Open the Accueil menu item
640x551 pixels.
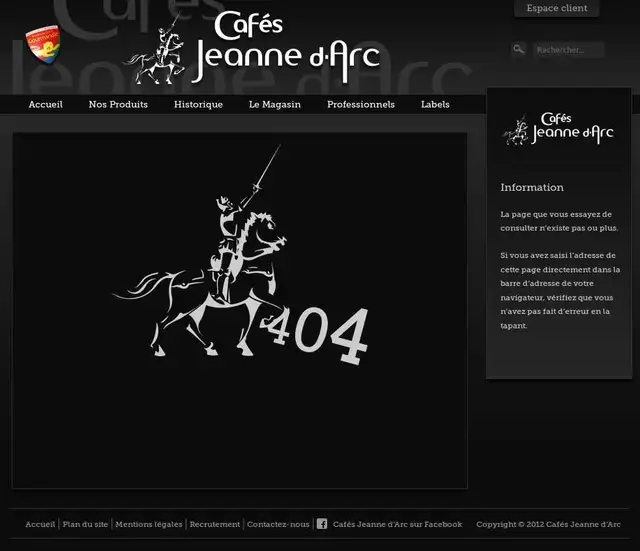point(46,104)
